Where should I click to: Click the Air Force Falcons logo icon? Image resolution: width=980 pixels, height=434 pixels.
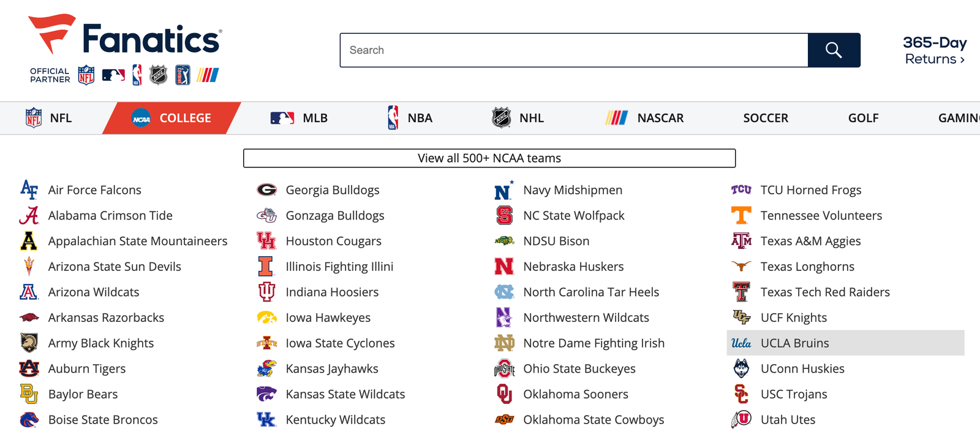click(29, 190)
